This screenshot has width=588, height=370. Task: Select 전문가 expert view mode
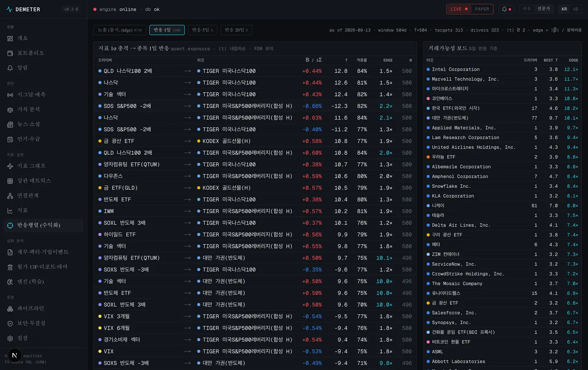543,9
